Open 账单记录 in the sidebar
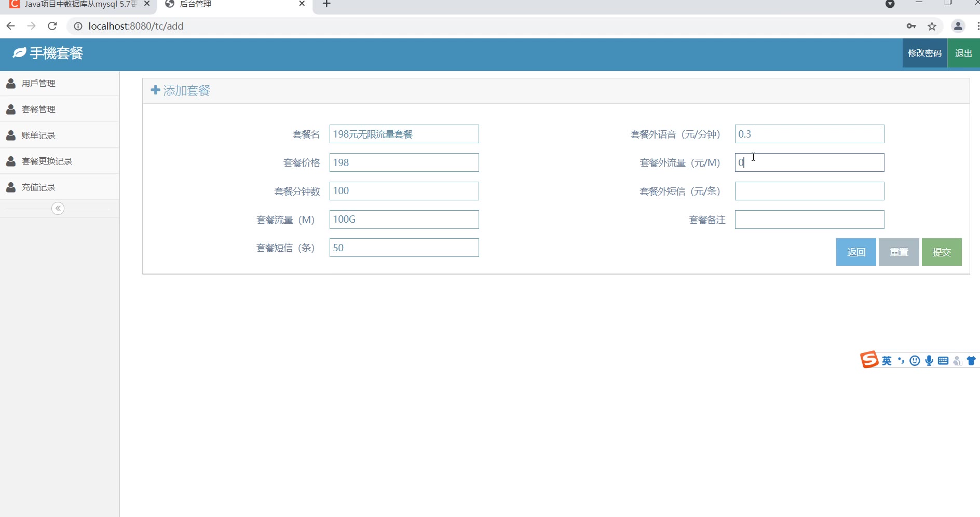Image resolution: width=980 pixels, height=517 pixels. point(60,135)
